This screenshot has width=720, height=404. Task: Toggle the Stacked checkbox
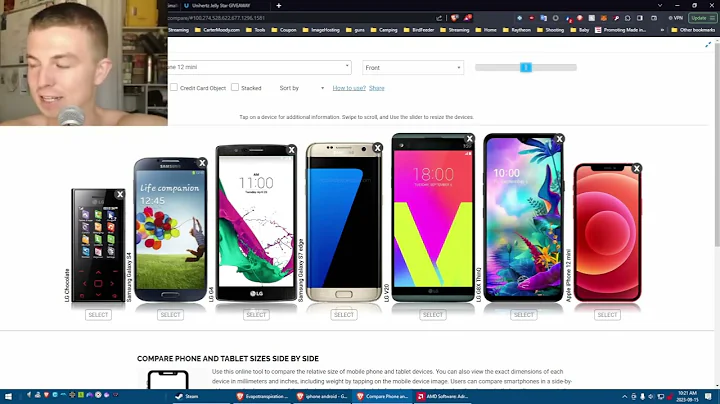(235, 87)
